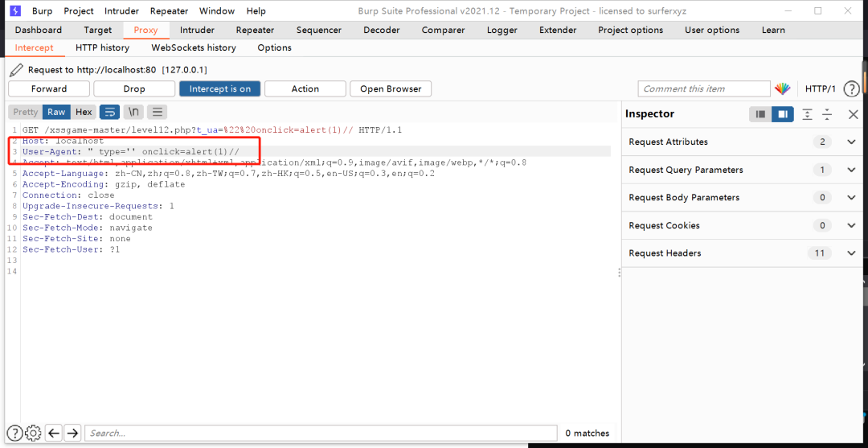Click the Open Browser button
The width and height of the screenshot is (868, 448).
coord(391,88)
